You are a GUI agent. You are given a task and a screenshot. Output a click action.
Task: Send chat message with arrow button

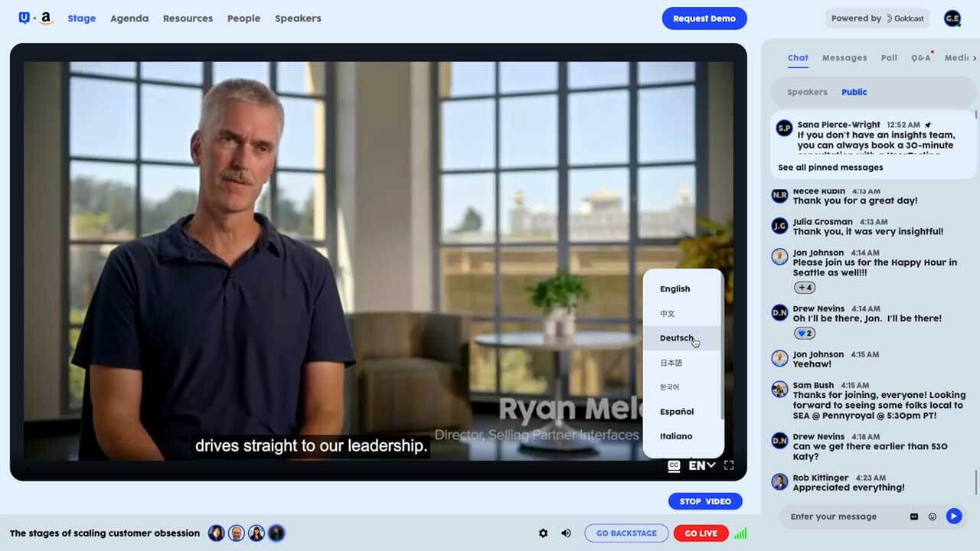click(953, 517)
